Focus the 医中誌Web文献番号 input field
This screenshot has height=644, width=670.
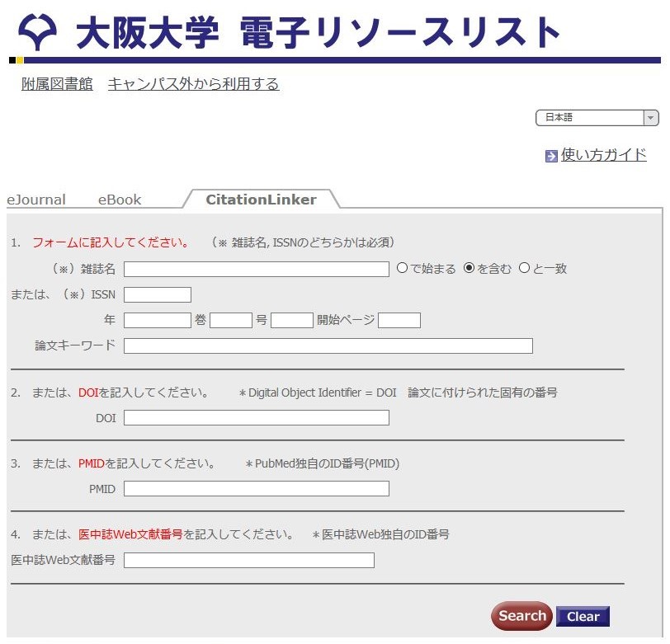tap(249, 560)
